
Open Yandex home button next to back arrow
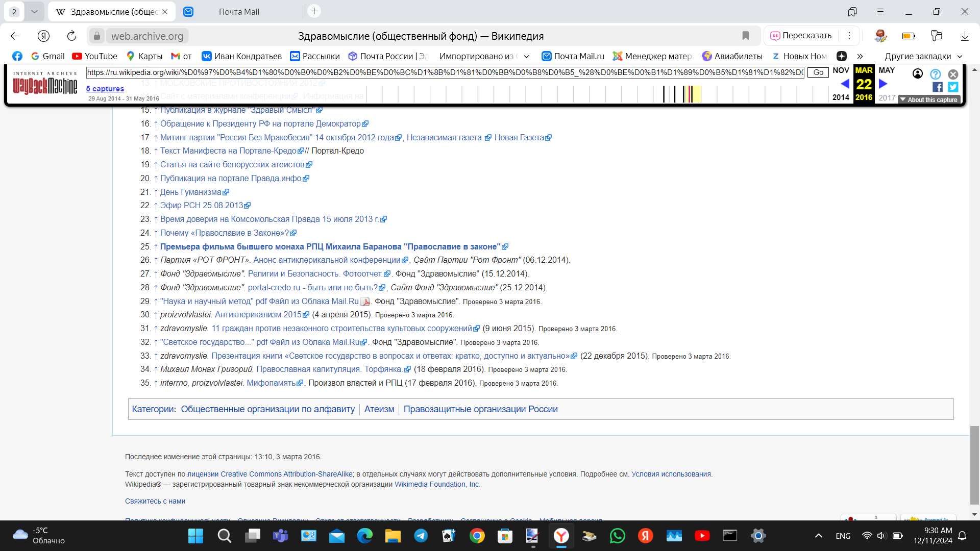tap(43, 36)
